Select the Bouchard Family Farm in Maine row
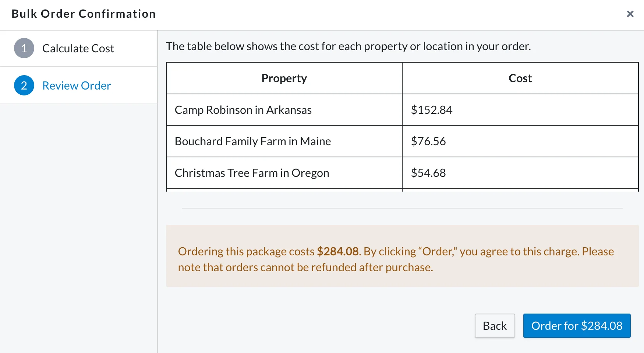The image size is (644, 353). (402, 141)
